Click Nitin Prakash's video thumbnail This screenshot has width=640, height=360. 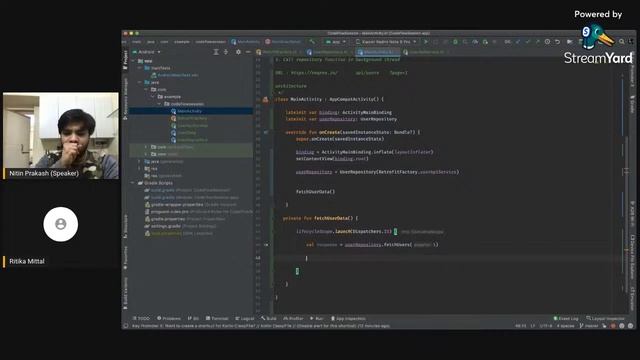point(61,136)
